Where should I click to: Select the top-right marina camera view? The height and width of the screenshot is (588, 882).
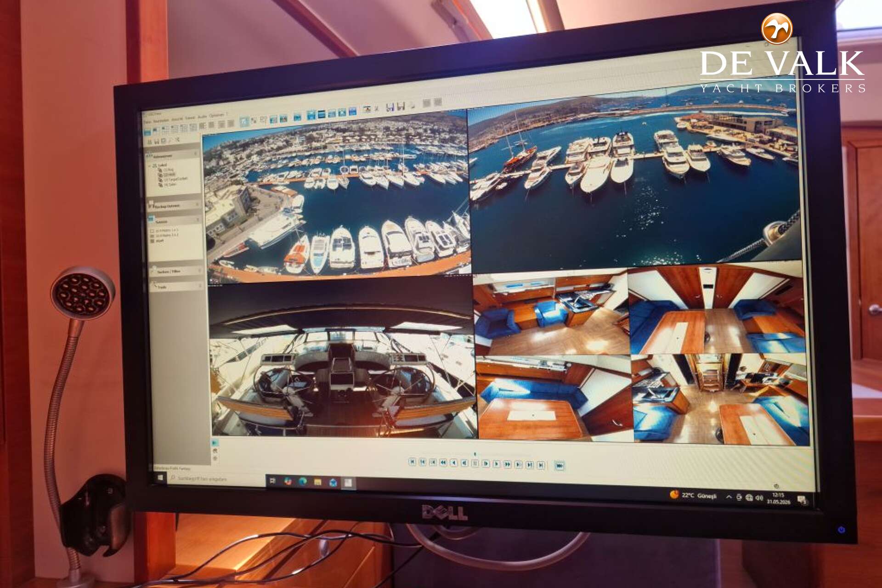(633, 179)
